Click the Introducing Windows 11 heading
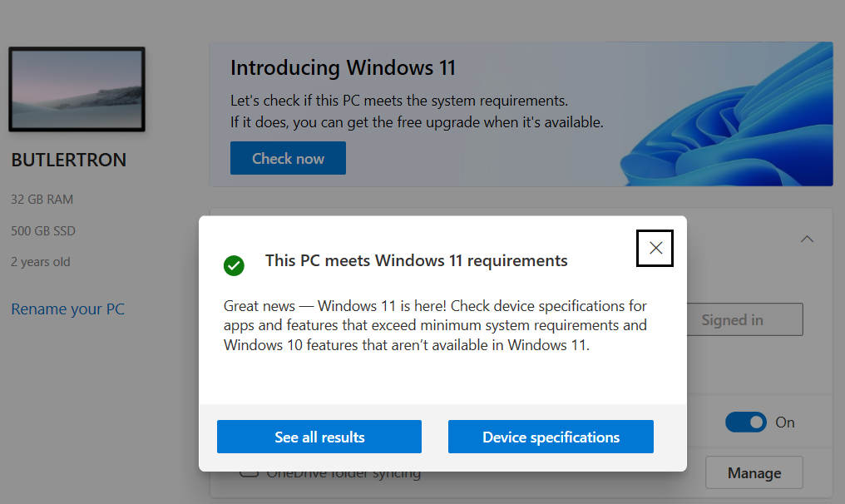The image size is (845, 504). point(343,67)
